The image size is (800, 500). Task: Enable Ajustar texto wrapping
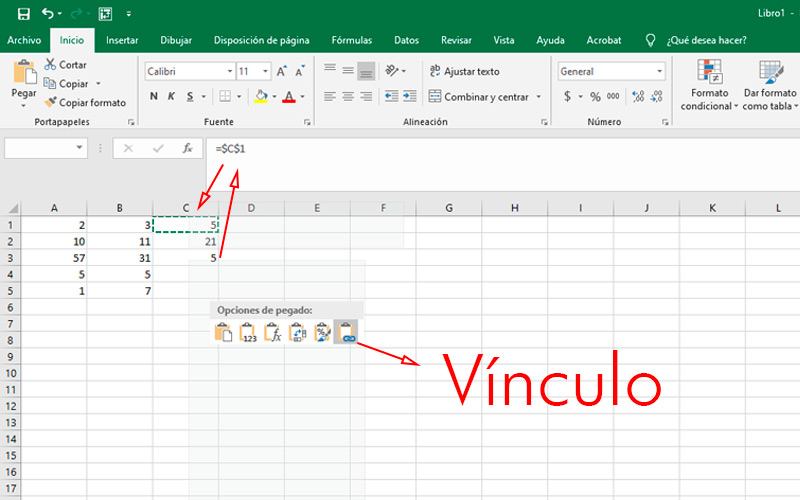click(465, 71)
